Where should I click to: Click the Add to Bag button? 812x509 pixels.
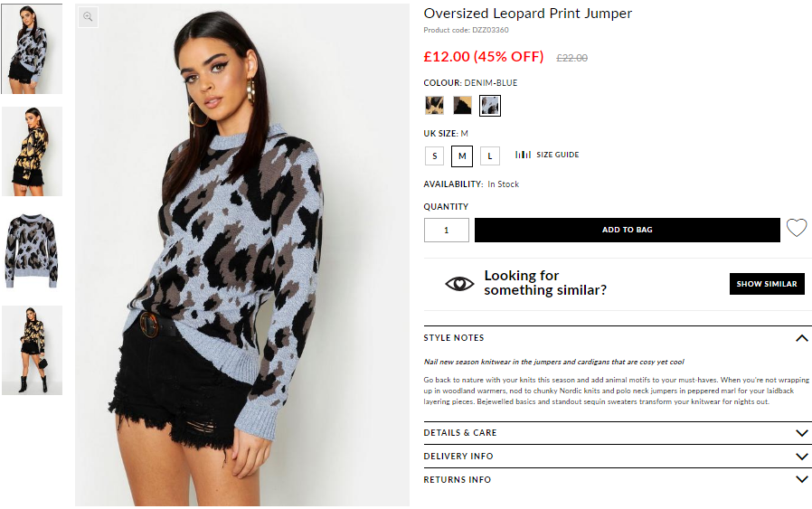click(628, 230)
